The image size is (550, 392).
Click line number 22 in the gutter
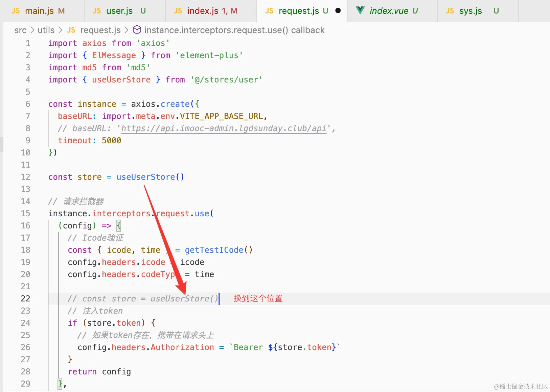point(25,299)
